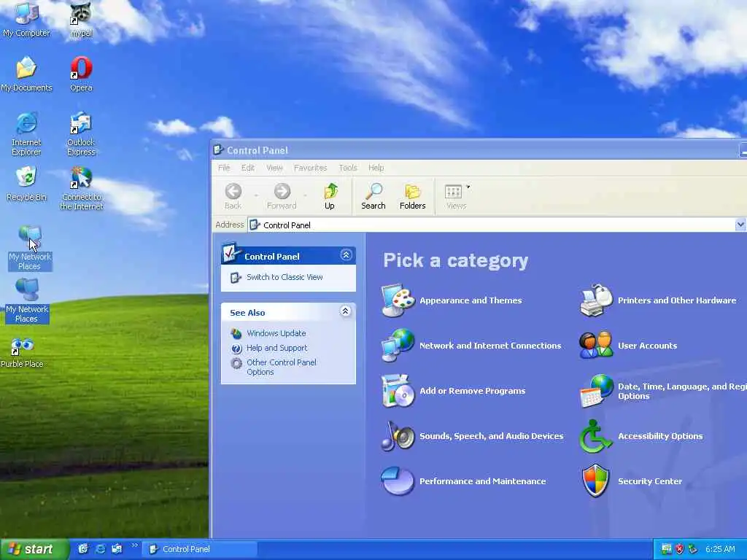747x560 pixels.
Task: Select the Outlook Express desktop shortcut
Action: [x=82, y=133]
